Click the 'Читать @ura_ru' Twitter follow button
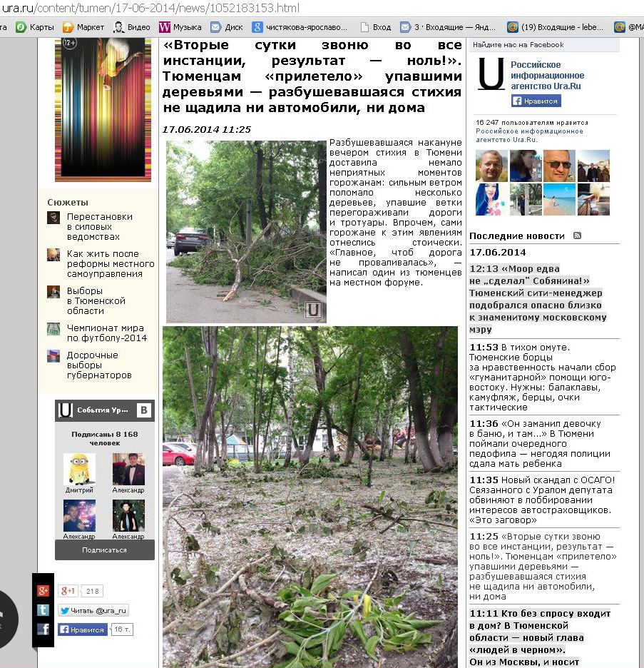The width and height of the screenshot is (644, 668). (x=93, y=610)
